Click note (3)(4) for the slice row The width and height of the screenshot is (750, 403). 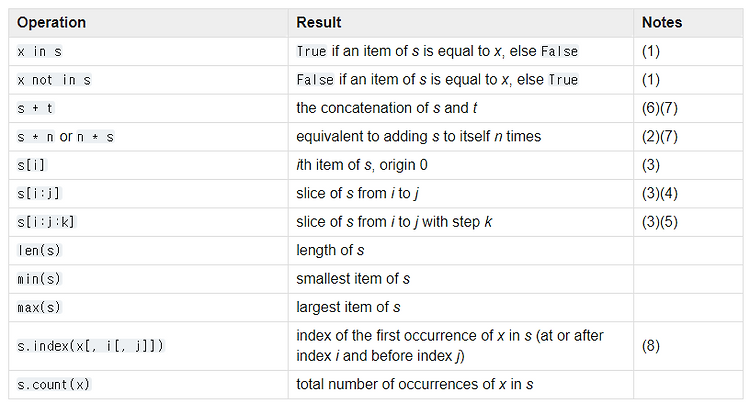pos(660,193)
